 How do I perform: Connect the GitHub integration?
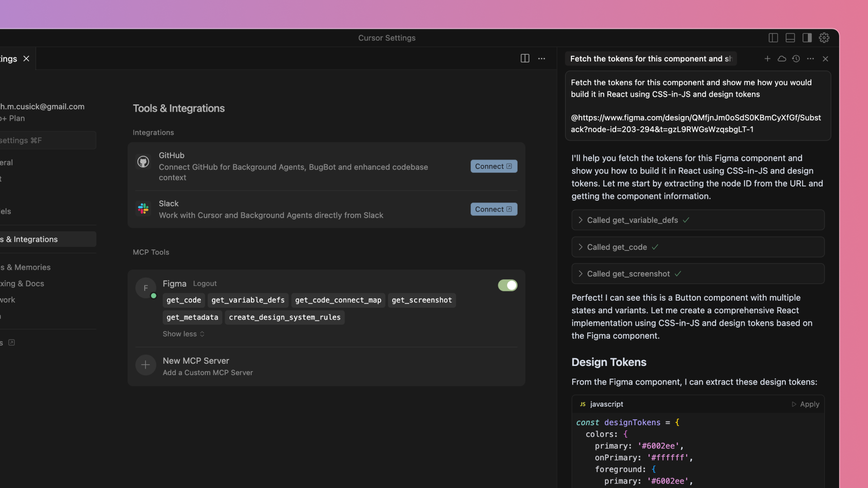[x=494, y=166]
